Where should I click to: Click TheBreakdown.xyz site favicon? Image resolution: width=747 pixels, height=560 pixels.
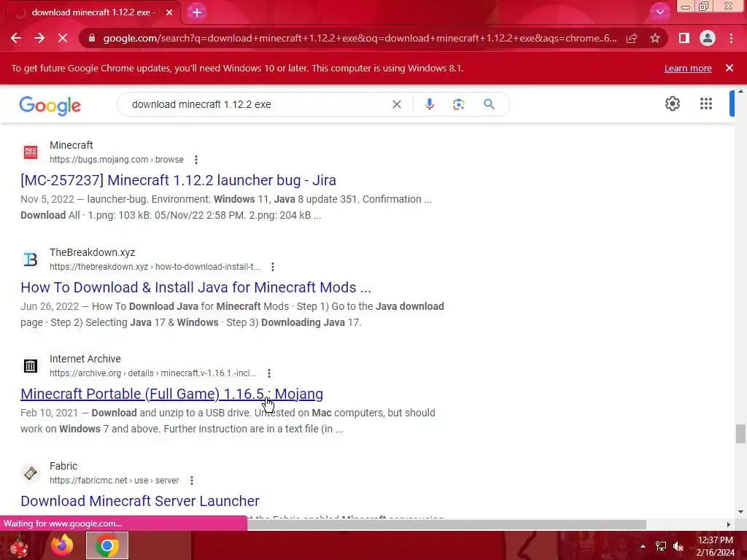(x=31, y=259)
